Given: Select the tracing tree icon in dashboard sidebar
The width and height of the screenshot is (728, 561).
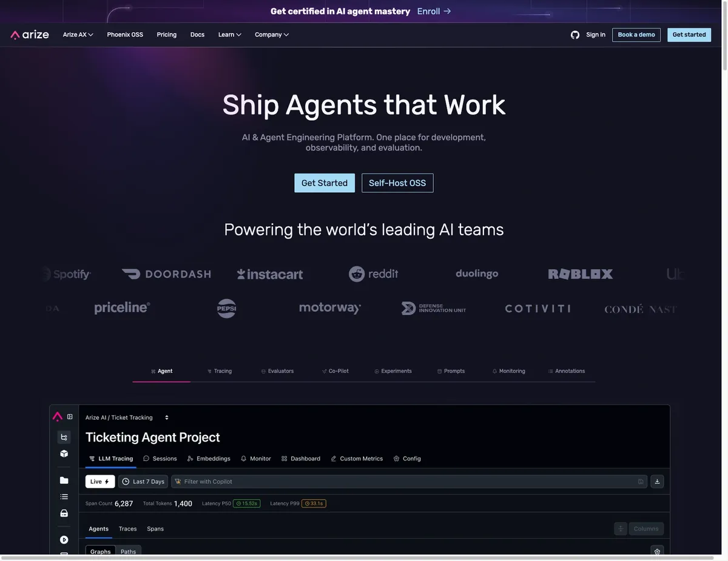Looking at the screenshot, I should 64,437.
